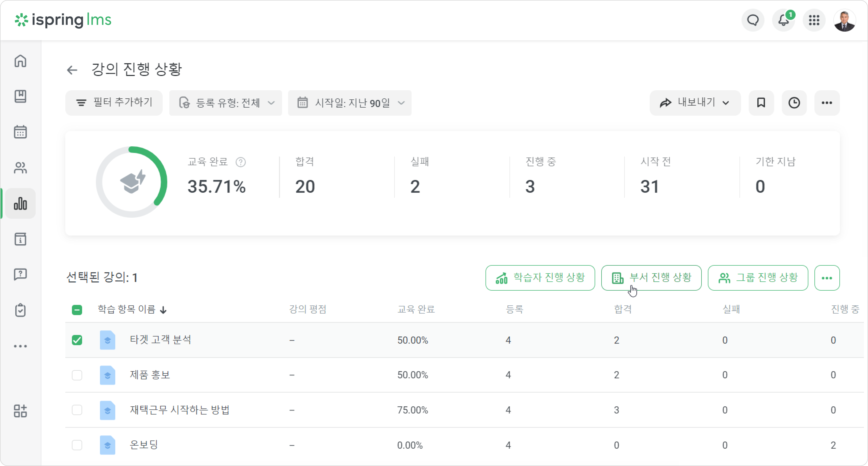Click the 필터 추가하기 button

114,103
